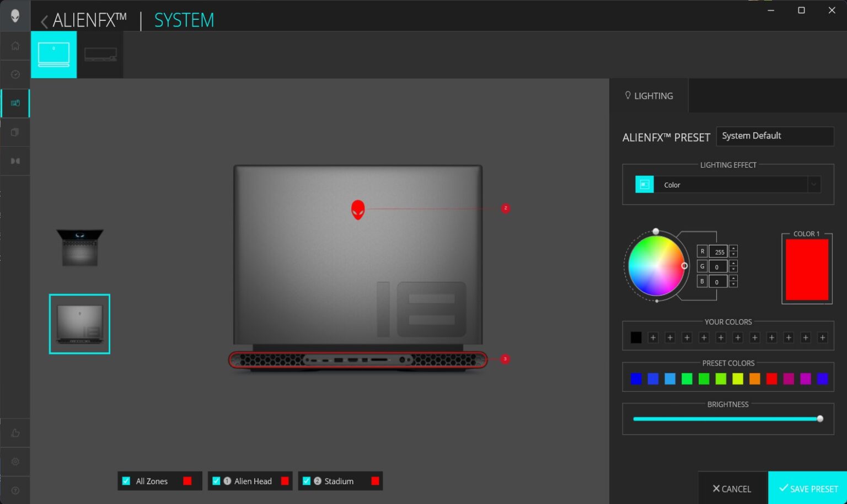Click the SAVE PRESET button
Image resolution: width=847 pixels, height=504 pixels.
pos(808,489)
